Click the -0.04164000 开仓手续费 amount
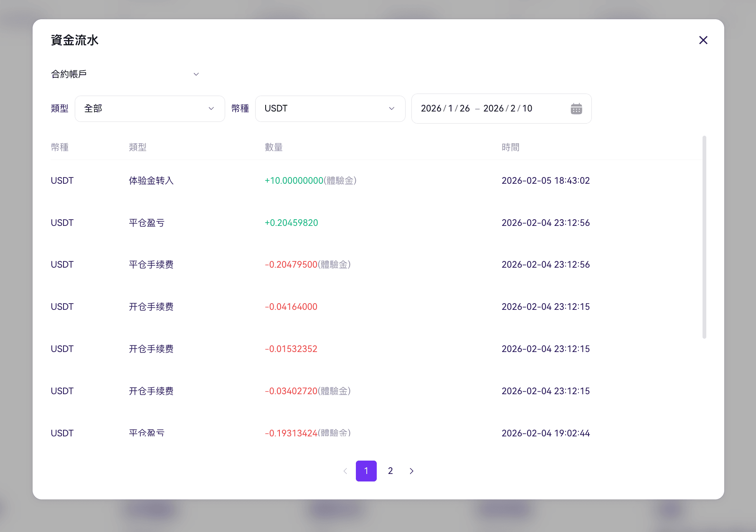Screen dimensions: 756x532 tap(291, 307)
